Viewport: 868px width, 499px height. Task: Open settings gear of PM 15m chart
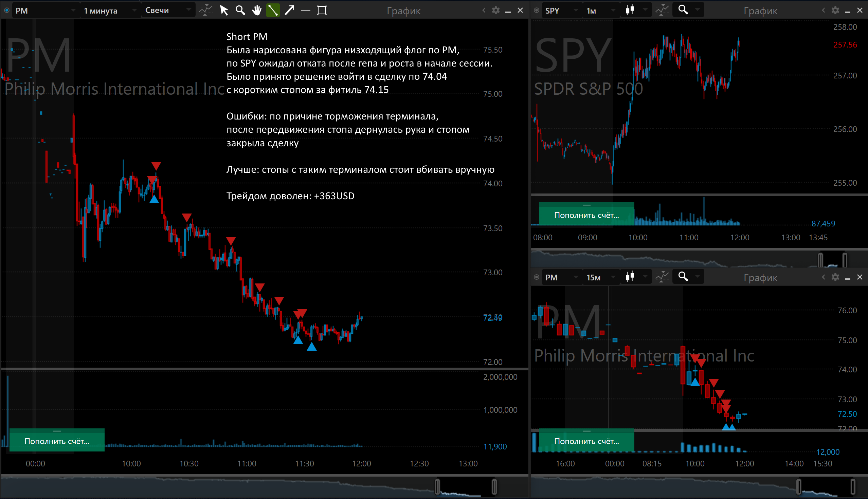click(835, 277)
